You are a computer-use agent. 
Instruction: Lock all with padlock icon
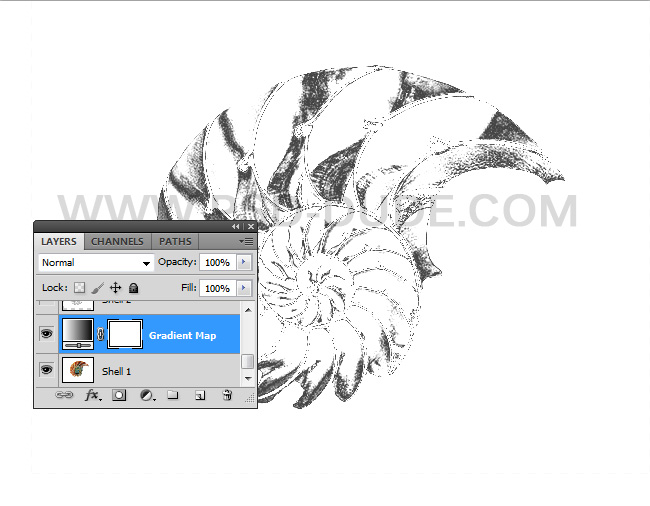coord(133,288)
